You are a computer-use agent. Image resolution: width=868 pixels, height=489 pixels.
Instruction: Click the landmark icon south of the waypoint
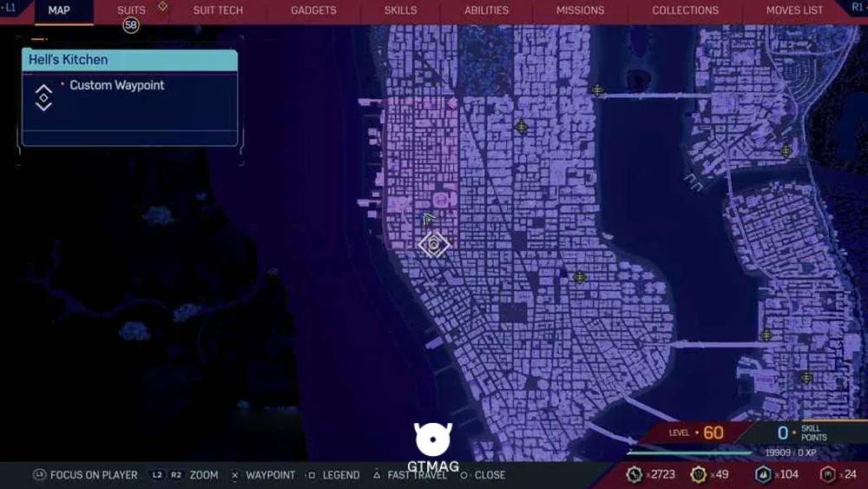click(x=580, y=277)
